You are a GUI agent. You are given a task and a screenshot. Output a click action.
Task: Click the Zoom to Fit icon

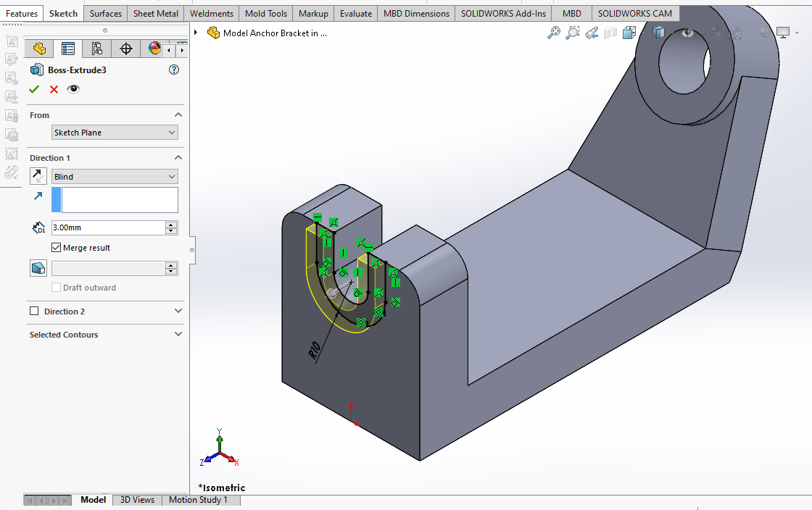[554, 33]
